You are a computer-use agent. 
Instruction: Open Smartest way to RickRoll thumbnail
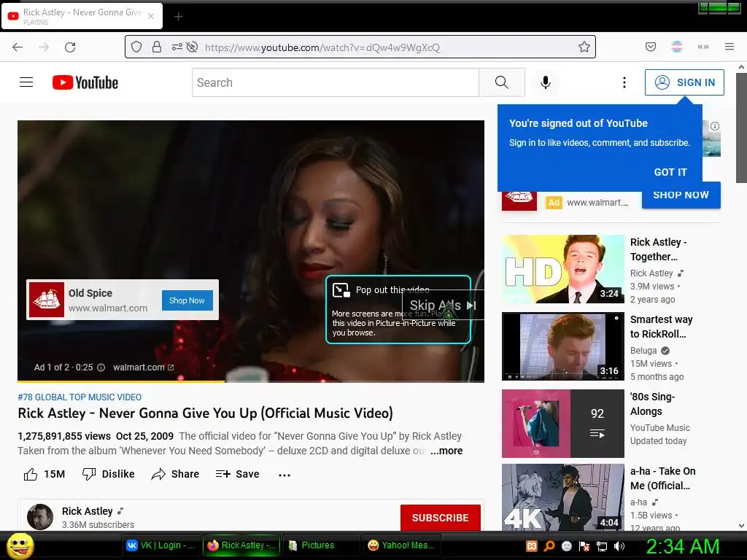coord(562,346)
